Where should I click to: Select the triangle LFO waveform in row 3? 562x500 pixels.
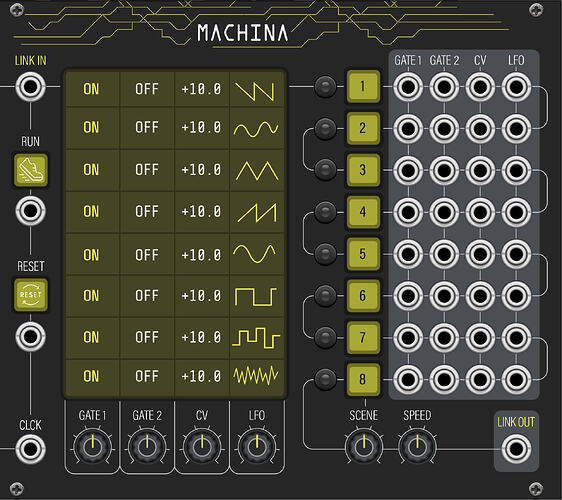[257, 170]
